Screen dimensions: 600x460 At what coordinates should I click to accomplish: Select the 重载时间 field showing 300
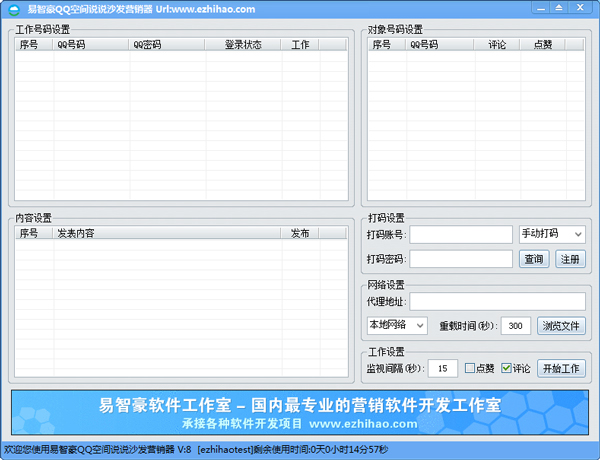tap(515, 326)
